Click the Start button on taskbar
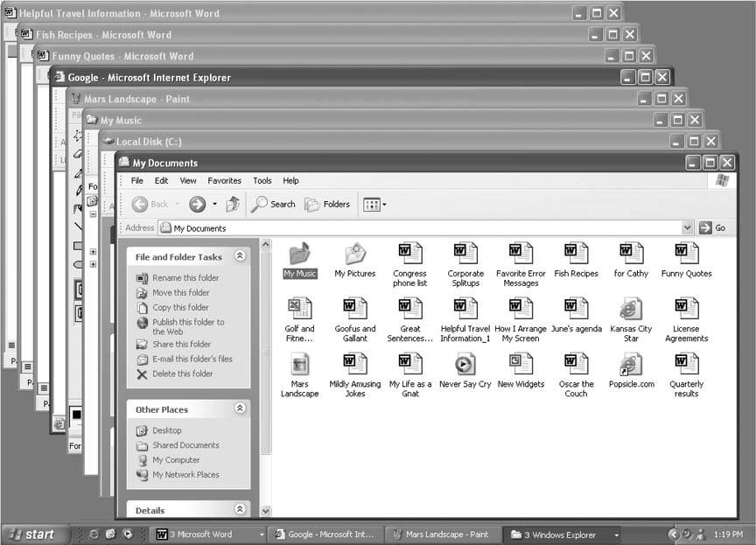 (31, 534)
